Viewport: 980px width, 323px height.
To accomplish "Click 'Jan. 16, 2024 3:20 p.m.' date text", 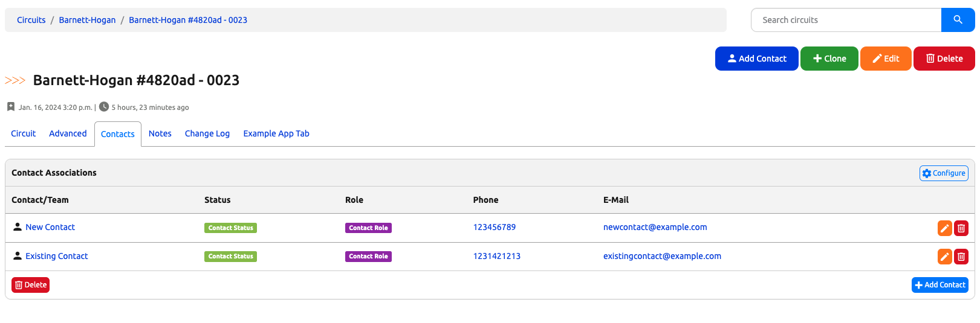I will click(55, 107).
